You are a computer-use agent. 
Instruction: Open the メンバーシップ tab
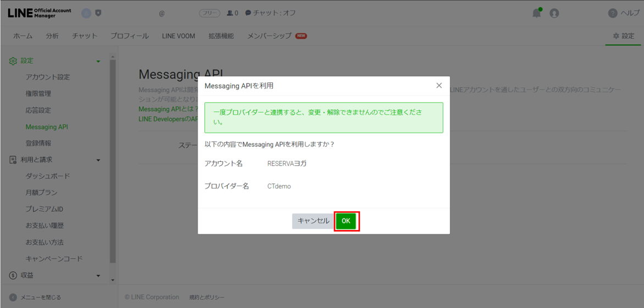(x=269, y=36)
